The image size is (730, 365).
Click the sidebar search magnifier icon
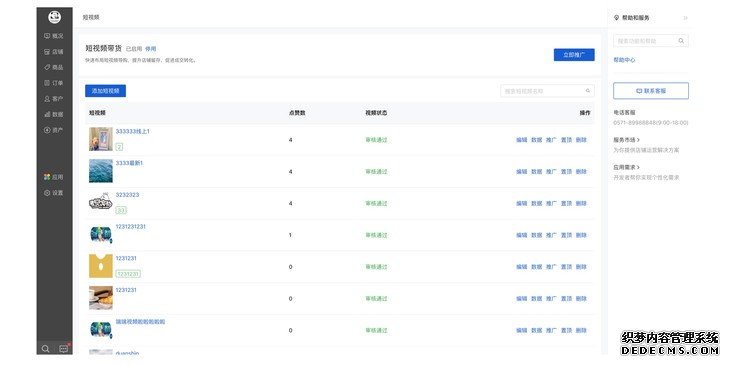pos(46,349)
